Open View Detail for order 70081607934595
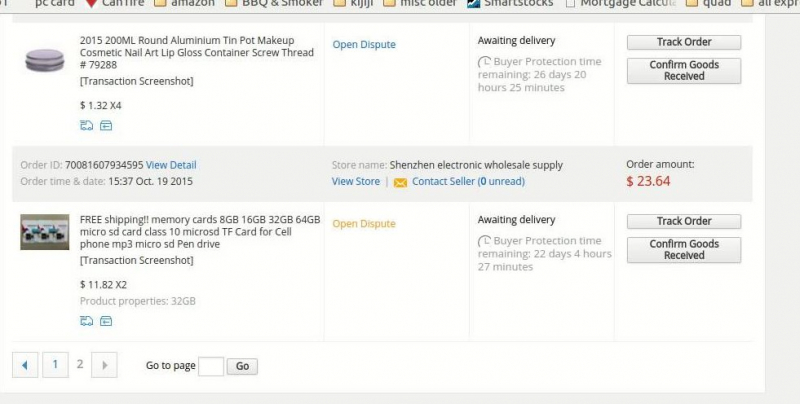The height and width of the screenshot is (404, 800). click(x=171, y=165)
